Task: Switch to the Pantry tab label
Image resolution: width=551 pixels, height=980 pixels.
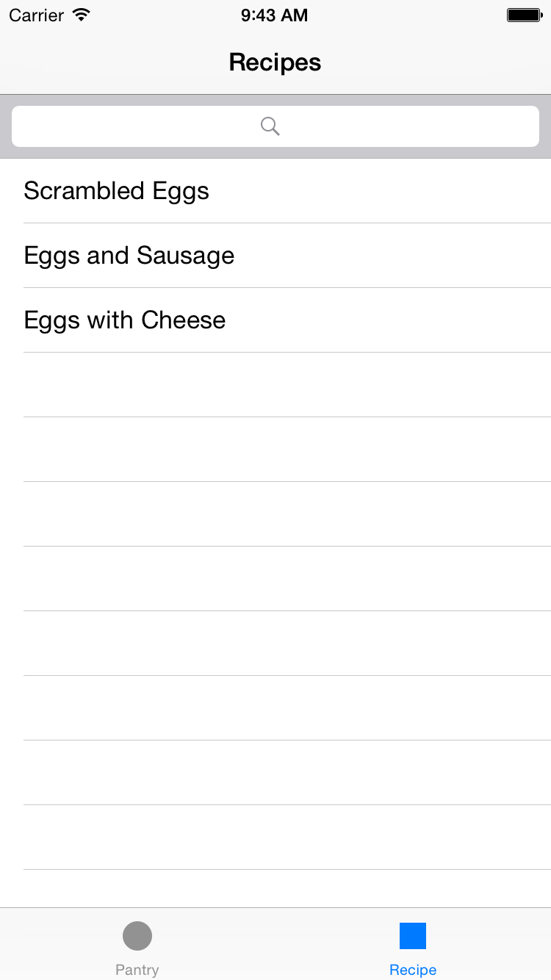Action: tap(137, 970)
